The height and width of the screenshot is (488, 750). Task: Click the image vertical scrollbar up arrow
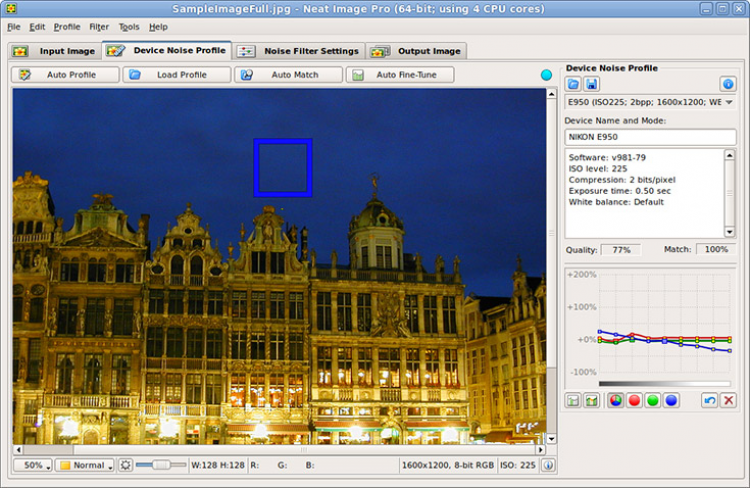click(551, 94)
